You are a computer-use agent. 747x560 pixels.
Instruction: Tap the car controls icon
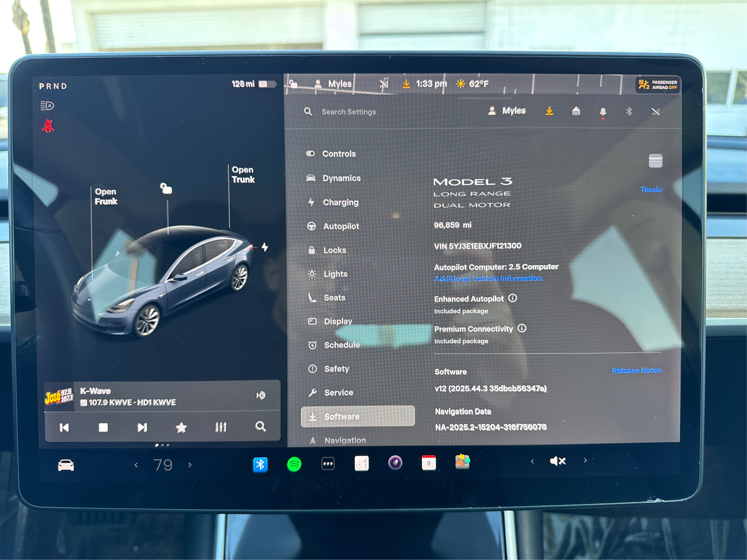[66, 465]
